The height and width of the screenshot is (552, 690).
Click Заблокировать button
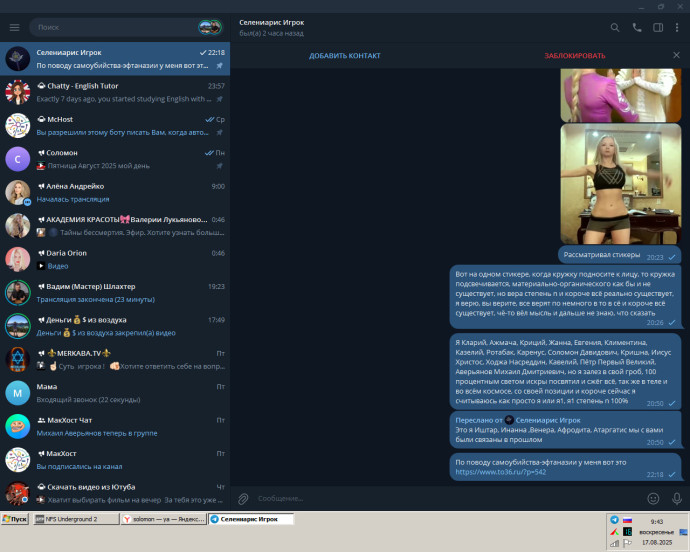(575, 56)
